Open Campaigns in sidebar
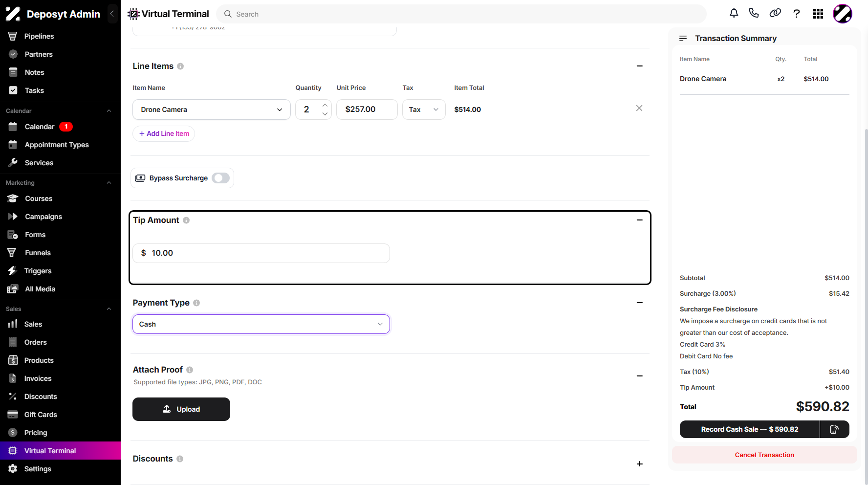The image size is (868, 485). pos(60,217)
